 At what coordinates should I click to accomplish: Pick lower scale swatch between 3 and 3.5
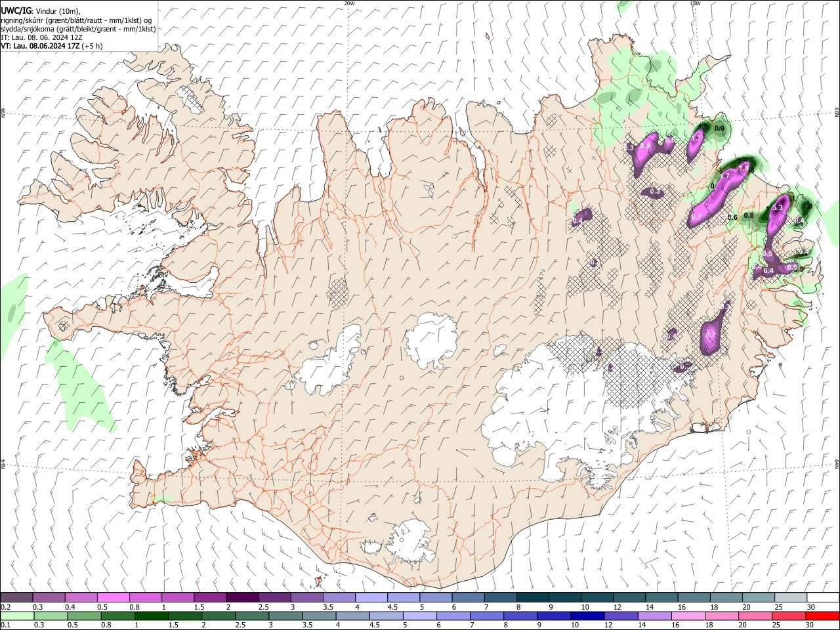286,616
